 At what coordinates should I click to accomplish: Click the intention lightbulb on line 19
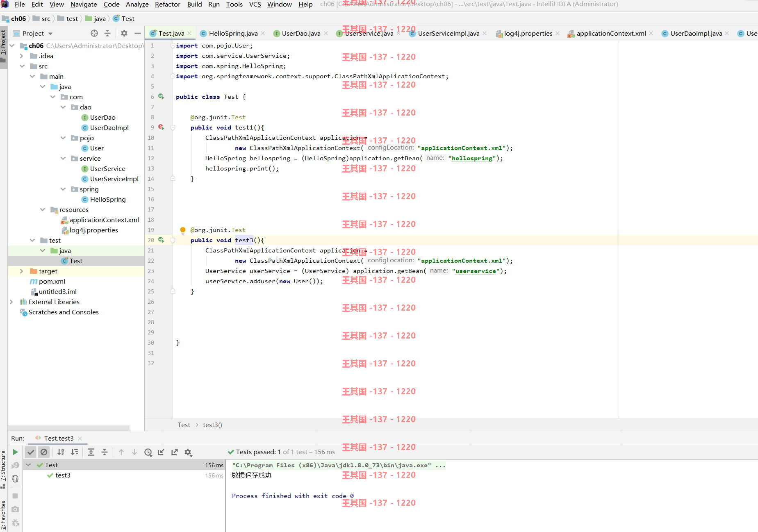click(183, 230)
